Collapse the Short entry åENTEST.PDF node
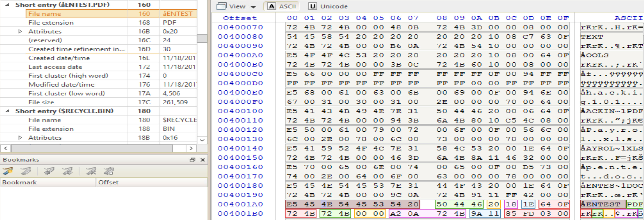 click(7, 5)
